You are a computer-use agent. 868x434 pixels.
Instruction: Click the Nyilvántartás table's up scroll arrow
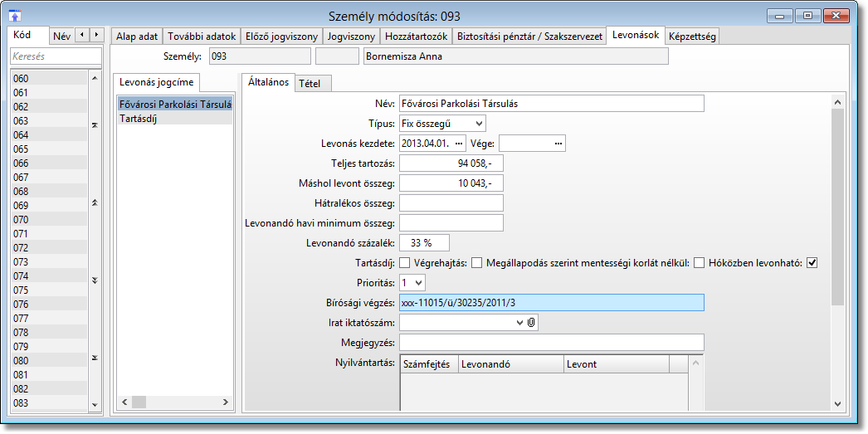tap(696, 363)
